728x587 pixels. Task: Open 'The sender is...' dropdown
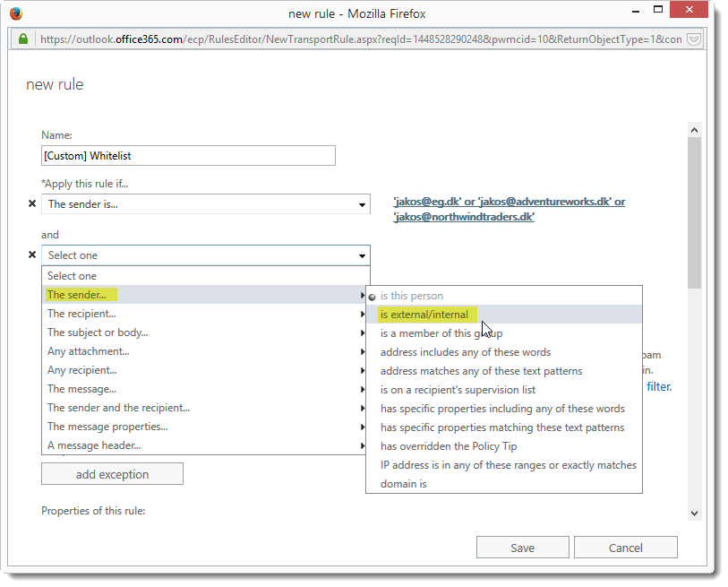[x=206, y=204]
